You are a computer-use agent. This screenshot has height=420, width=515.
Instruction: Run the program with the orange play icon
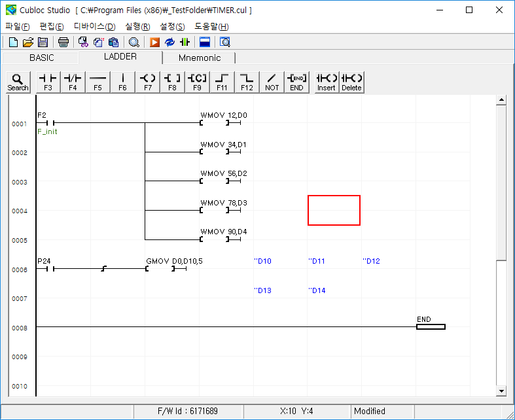coord(155,43)
